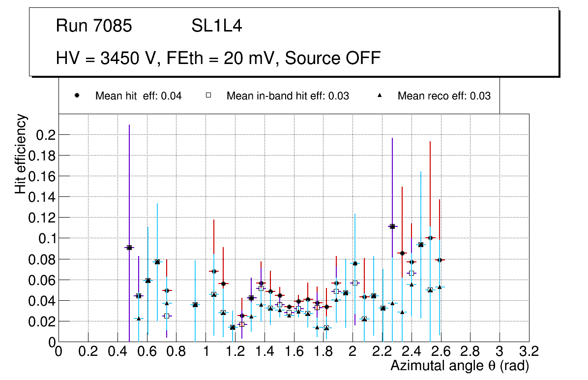Click the rightmost filled circle data point
Image resolution: width=588 pixels, height=380 pixels.
(440, 259)
